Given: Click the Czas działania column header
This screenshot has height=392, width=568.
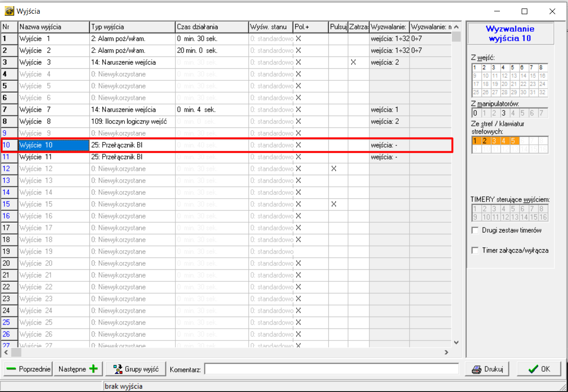Looking at the screenshot, I should 211,27.
